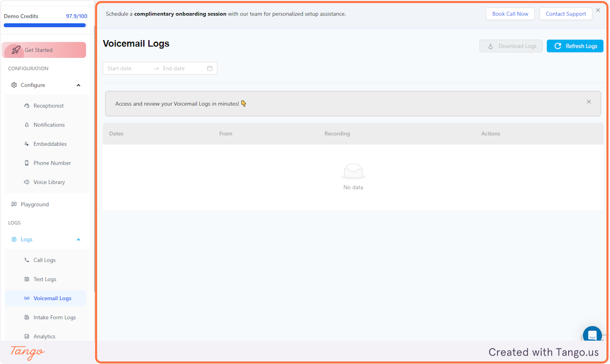Dismiss the Voicemail Logs info banner

click(x=589, y=102)
